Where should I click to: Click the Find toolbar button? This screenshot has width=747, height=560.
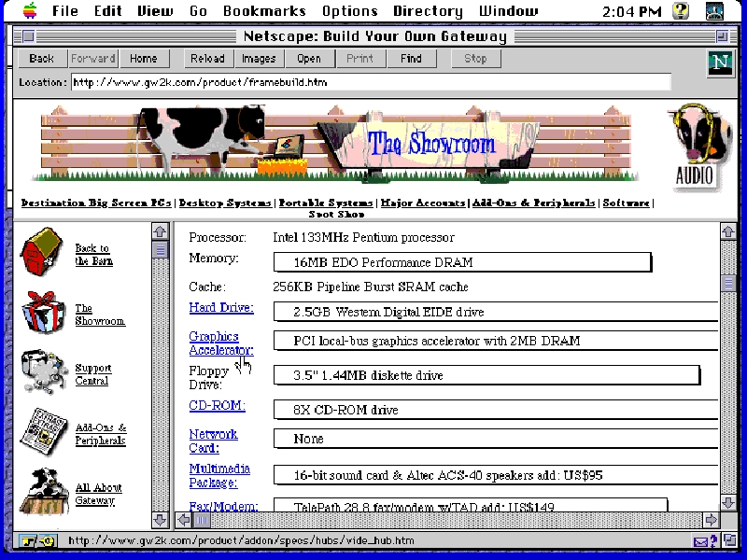click(411, 59)
